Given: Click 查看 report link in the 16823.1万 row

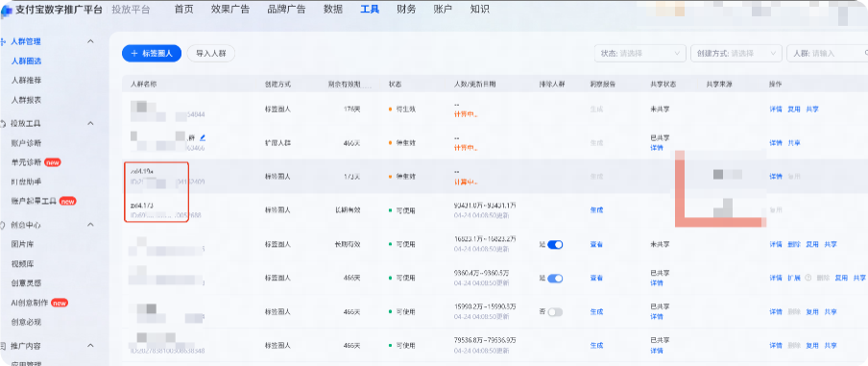Looking at the screenshot, I should [x=596, y=244].
